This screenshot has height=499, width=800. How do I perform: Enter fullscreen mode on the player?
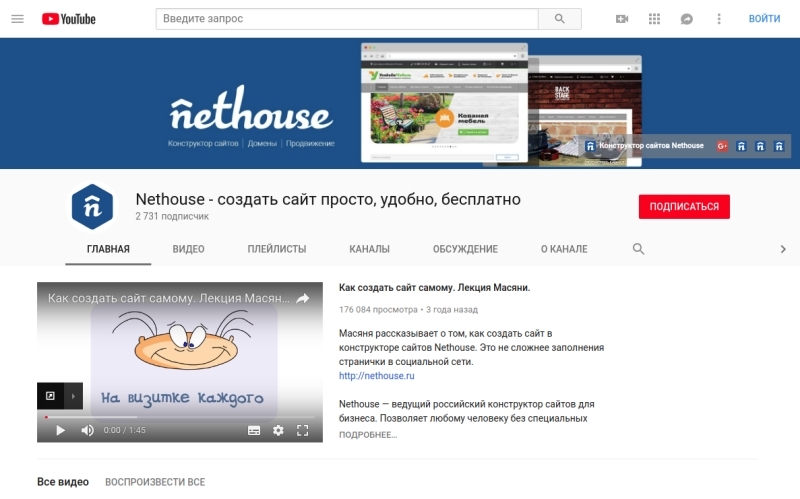[303, 430]
